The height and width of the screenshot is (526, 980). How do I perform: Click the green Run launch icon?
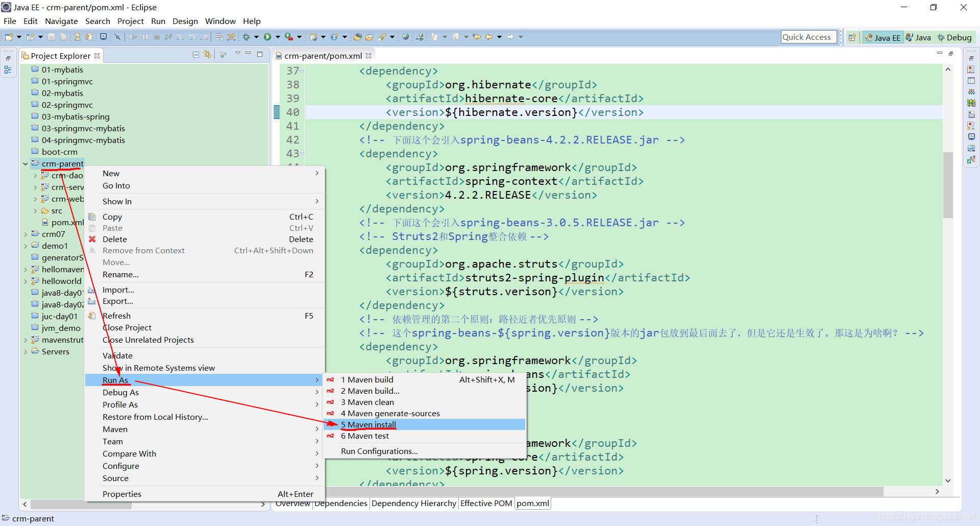coord(267,37)
